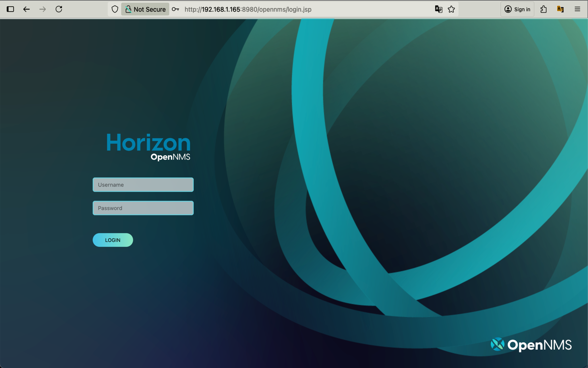Click the orange translation add-on icon

point(560,9)
